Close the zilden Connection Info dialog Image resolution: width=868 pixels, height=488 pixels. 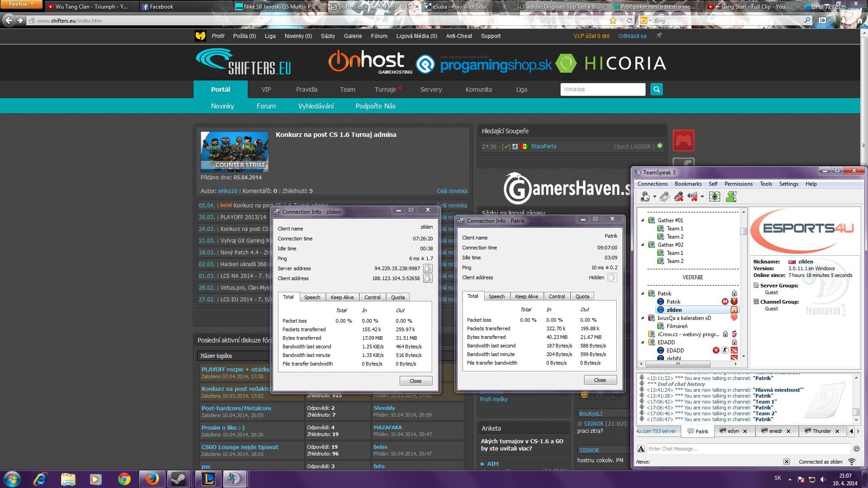(x=416, y=381)
